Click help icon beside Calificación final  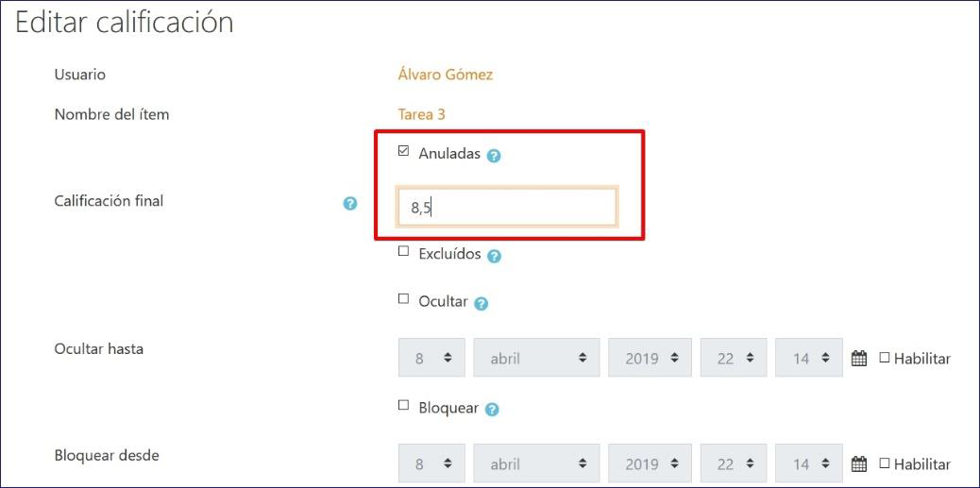350,203
